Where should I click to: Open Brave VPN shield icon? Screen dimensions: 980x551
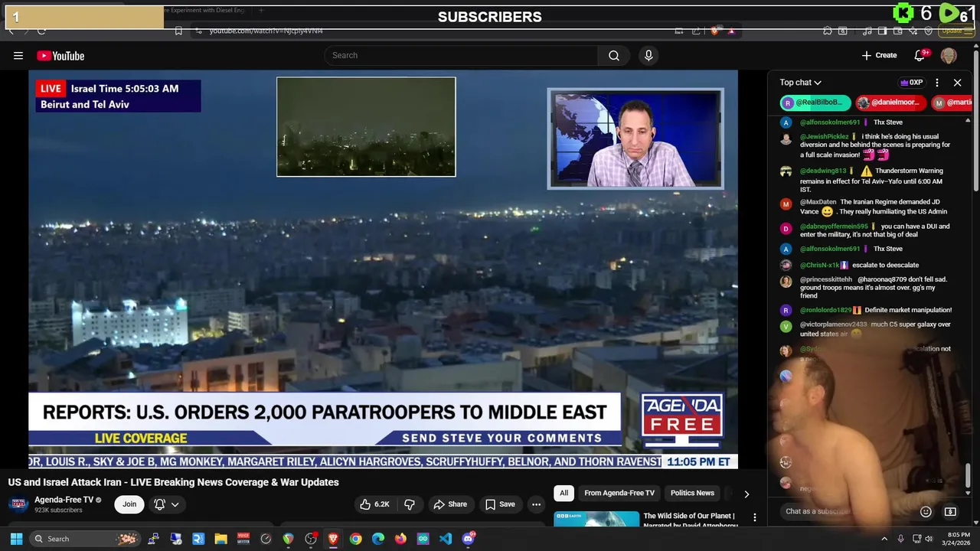pos(929,31)
